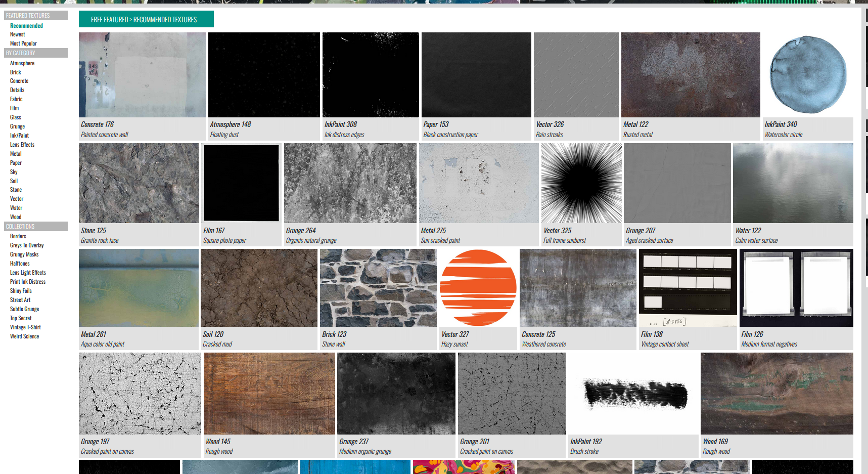The width and height of the screenshot is (868, 474).
Task: Select Metal 275 sun cracked paint thumbnail
Action: pos(479,183)
